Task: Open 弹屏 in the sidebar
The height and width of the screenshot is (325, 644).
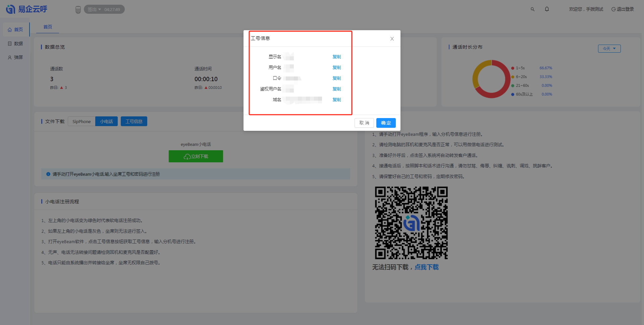Action: pyautogui.click(x=15, y=57)
